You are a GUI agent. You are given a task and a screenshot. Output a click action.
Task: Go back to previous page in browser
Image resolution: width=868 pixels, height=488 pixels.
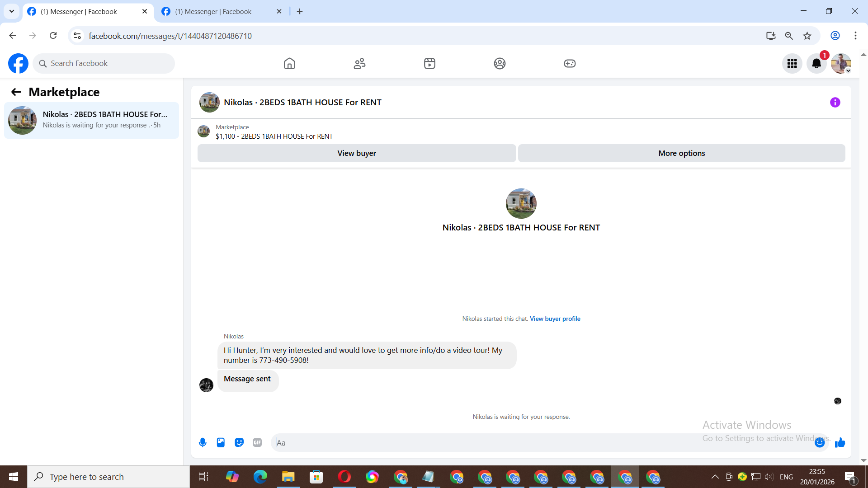click(12, 36)
